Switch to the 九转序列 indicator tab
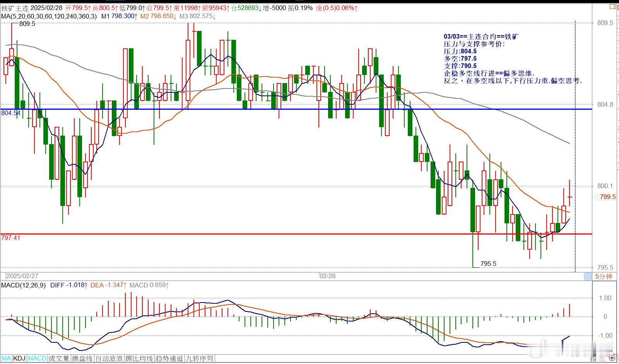 (x=199, y=359)
